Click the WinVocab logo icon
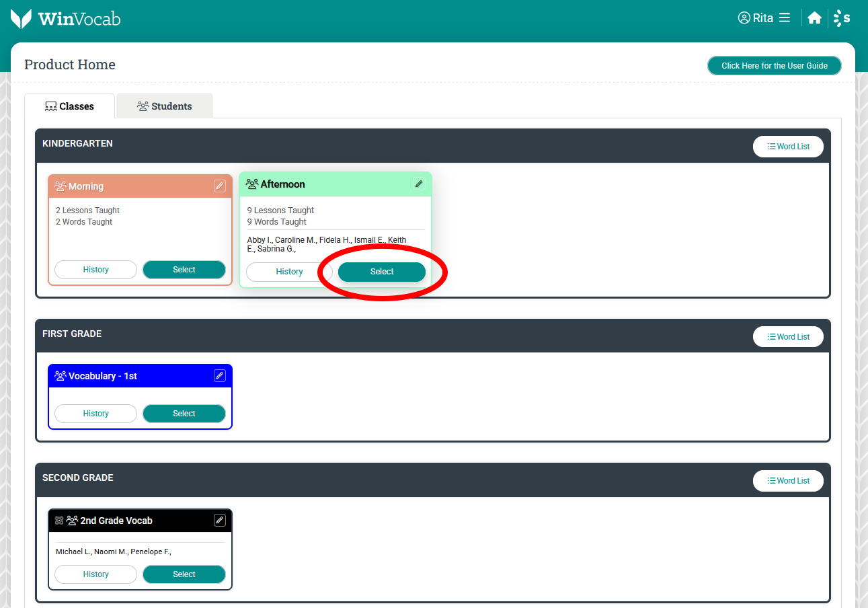The height and width of the screenshot is (608, 868). pyautogui.click(x=21, y=18)
